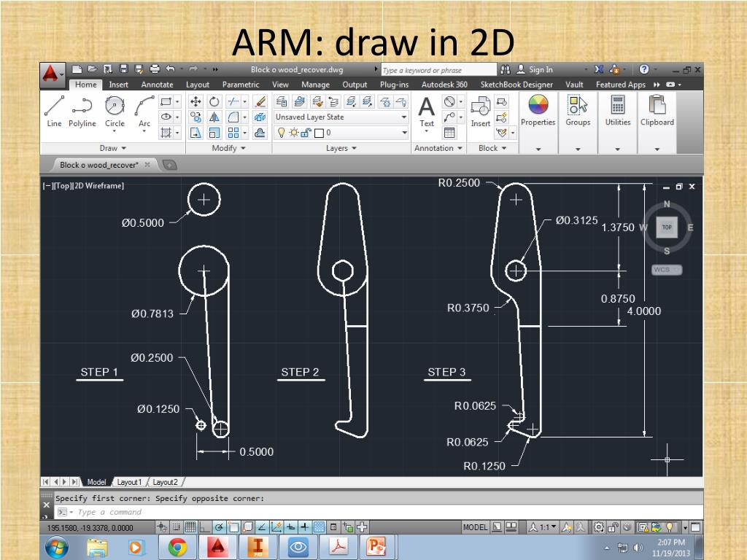The image size is (747, 560).
Task: Toggle layer 0 lock icon
Action: coord(306,133)
